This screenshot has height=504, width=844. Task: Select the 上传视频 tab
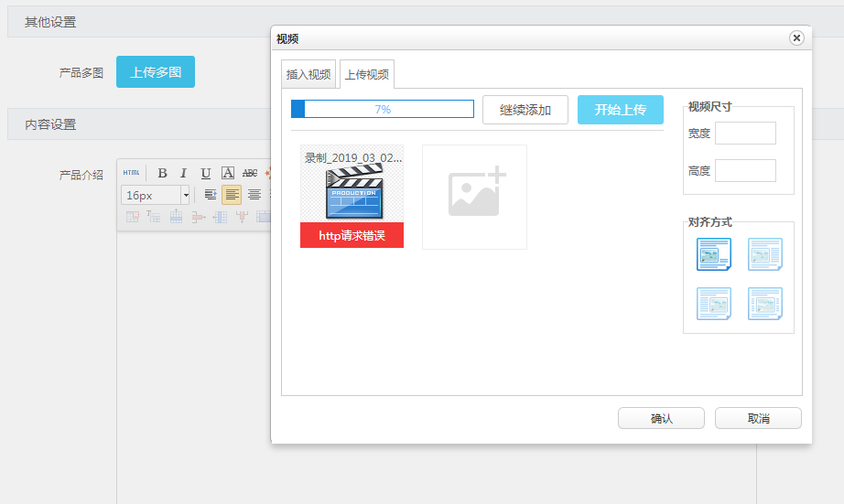tap(366, 74)
